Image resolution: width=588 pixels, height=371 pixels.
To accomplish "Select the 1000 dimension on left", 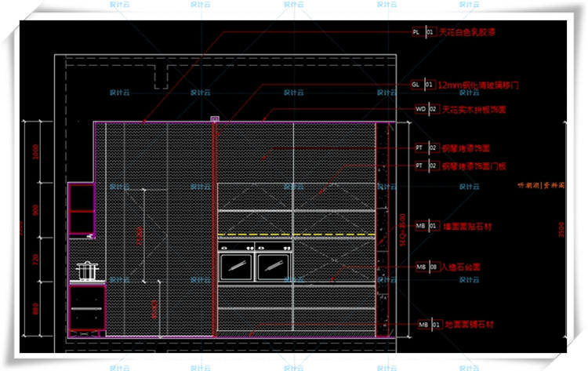I will point(35,152).
